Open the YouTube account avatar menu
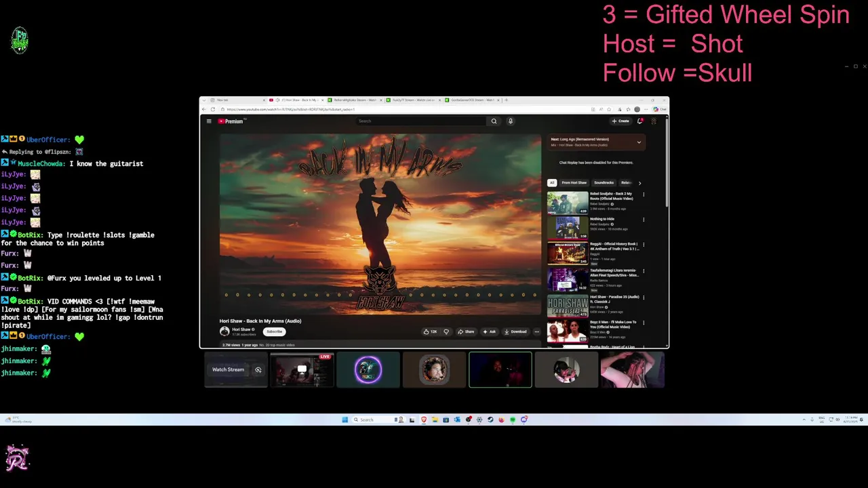Screen dimensions: 868x488 click(654, 121)
